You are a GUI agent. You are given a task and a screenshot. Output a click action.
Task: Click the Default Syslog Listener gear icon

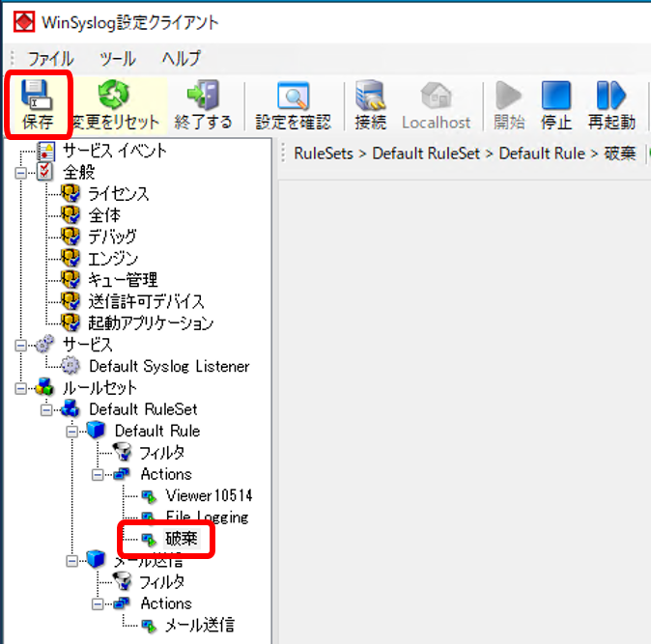pyautogui.click(x=71, y=366)
